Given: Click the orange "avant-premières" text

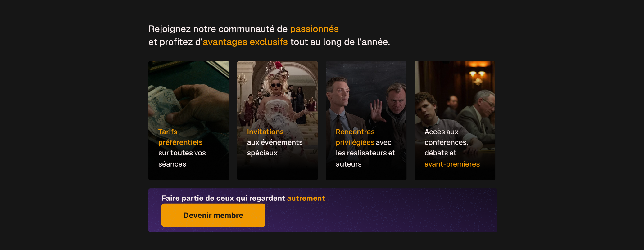Looking at the screenshot, I should 452,164.
